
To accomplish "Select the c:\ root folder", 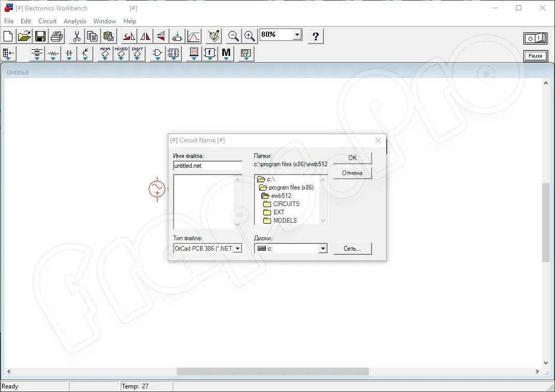I will click(266, 179).
